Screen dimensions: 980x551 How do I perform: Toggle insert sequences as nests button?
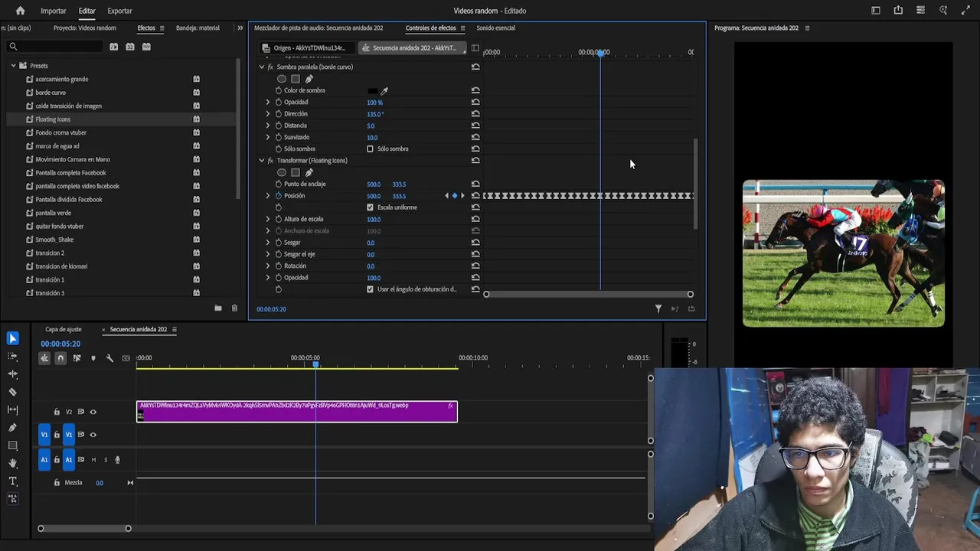pyautogui.click(x=44, y=358)
